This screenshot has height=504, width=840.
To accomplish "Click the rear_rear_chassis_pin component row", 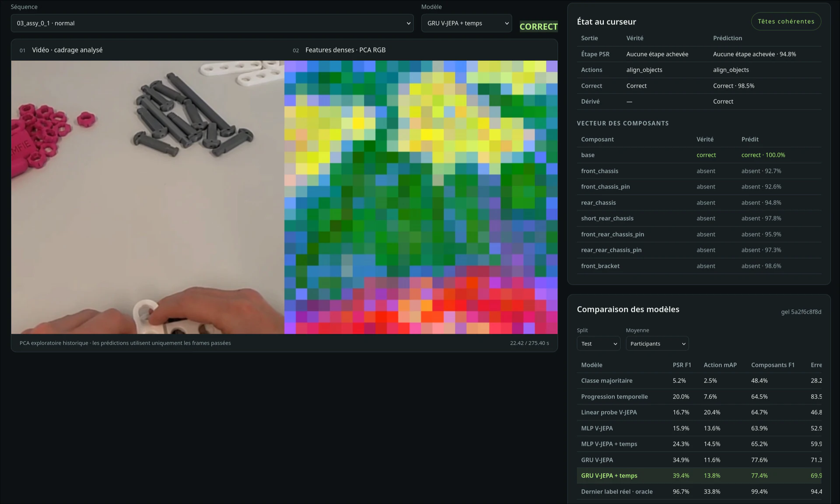I will 699,250.
